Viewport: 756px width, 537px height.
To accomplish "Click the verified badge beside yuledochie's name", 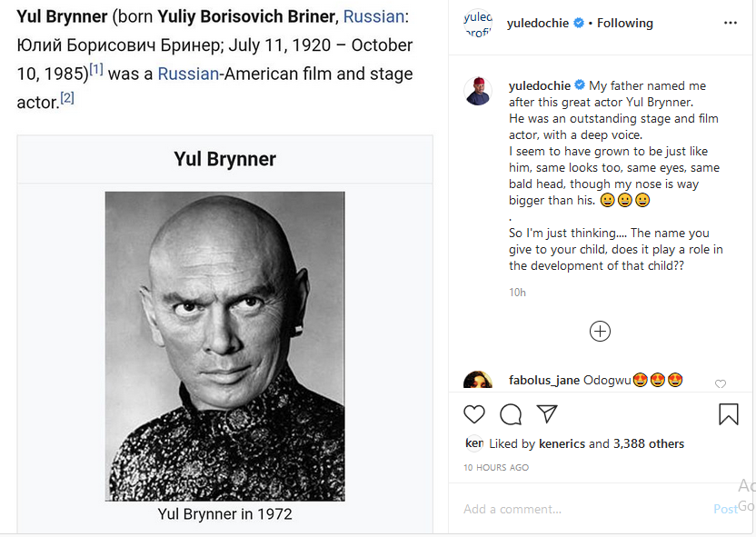I will [x=579, y=23].
